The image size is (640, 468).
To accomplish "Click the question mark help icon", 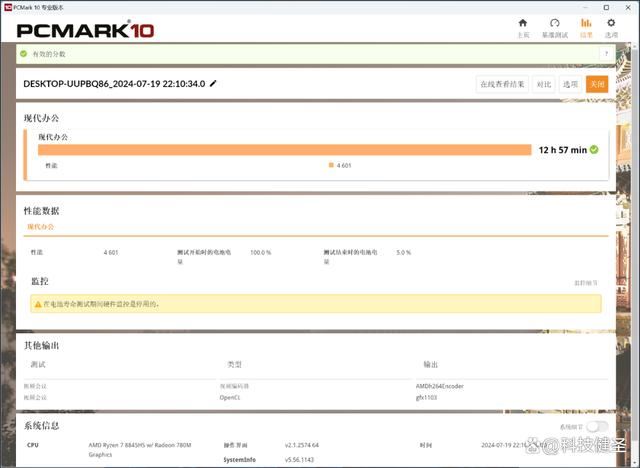I will tap(605, 53).
